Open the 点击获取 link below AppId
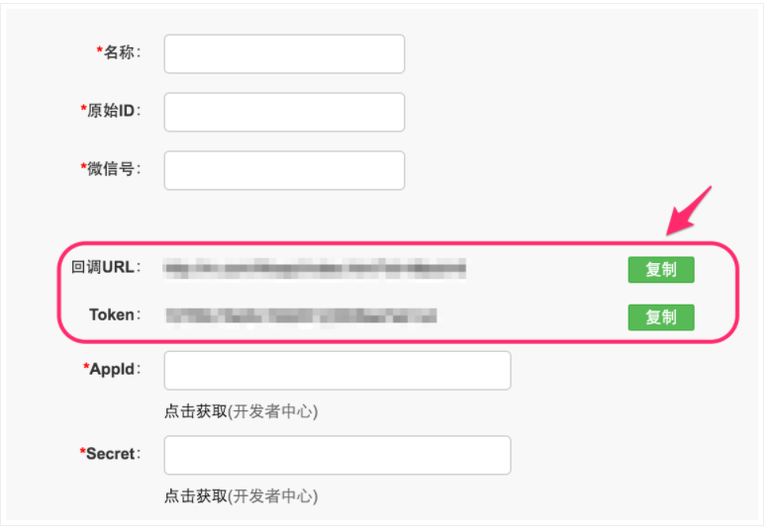Screen dimensions: 774x532 click(196, 411)
